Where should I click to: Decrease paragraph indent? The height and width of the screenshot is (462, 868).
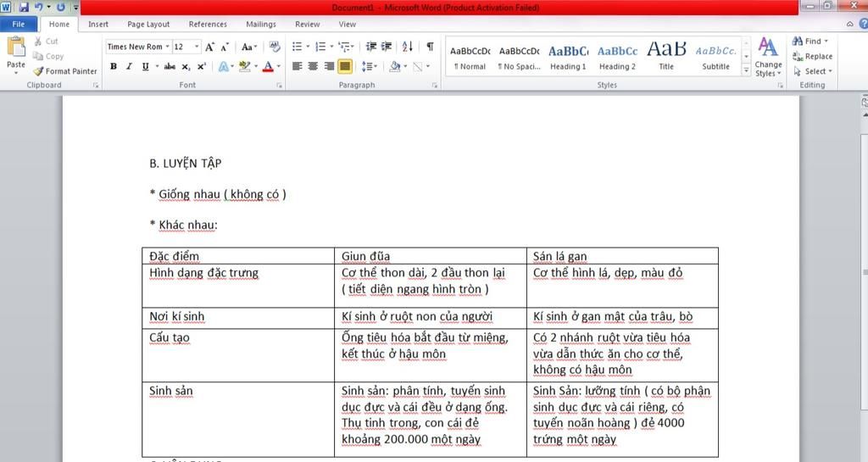(371, 47)
